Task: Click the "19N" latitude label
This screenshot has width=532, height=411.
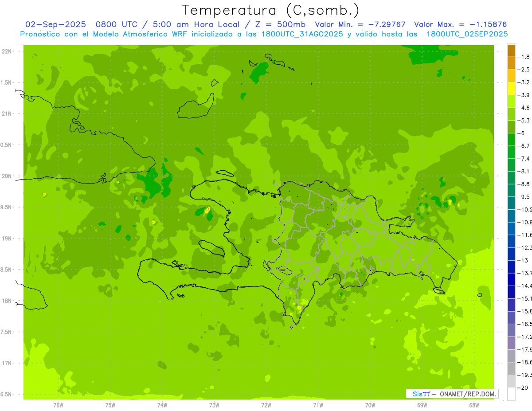Action: (7, 238)
